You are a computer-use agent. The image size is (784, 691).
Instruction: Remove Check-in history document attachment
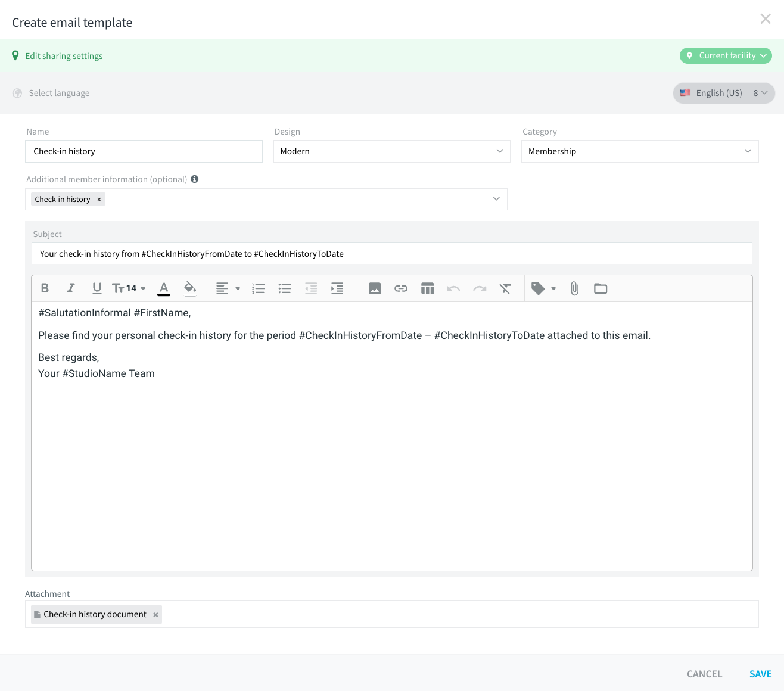coord(155,615)
